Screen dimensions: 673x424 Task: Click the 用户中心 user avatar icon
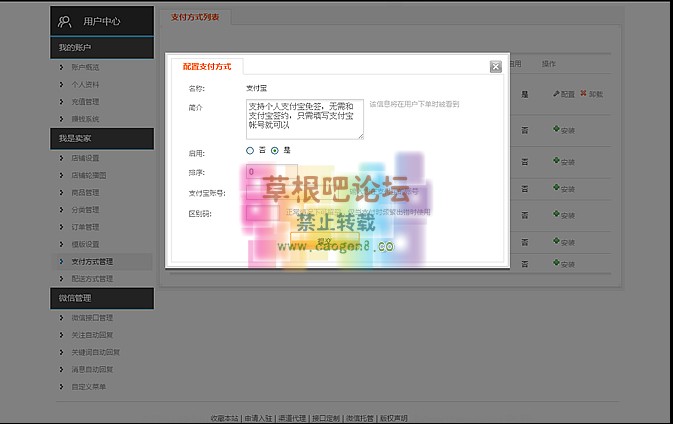[x=65, y=21]
